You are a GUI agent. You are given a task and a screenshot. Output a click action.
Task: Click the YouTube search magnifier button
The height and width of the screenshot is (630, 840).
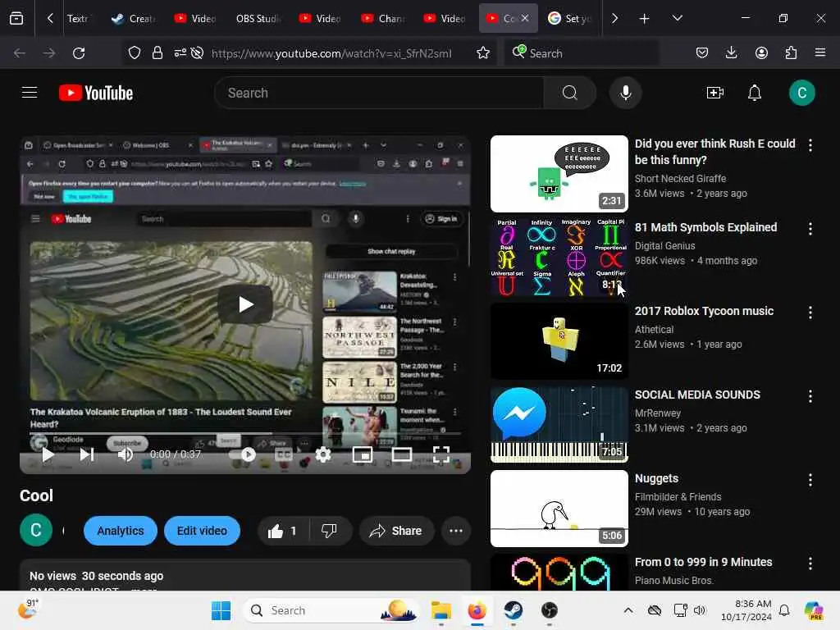coord(569,93)
